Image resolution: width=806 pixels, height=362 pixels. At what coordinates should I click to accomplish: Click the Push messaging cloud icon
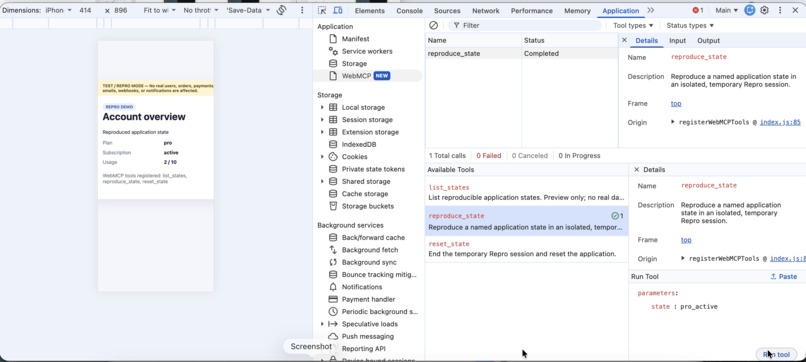tap(333, 336)
